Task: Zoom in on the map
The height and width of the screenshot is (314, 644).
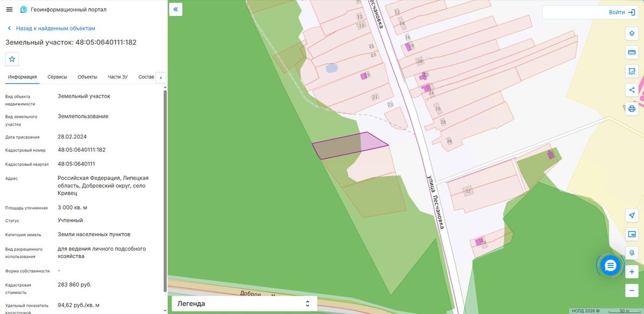Action: (x=632, y=272)
